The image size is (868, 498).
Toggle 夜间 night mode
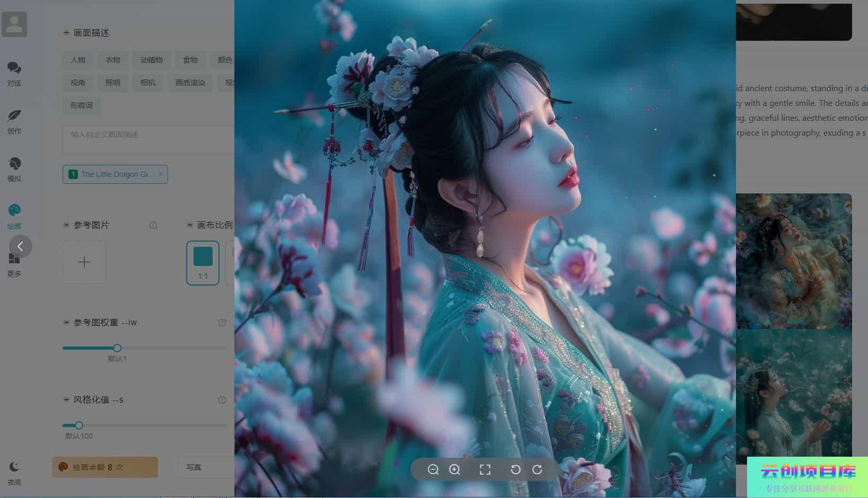pos(14,472)
